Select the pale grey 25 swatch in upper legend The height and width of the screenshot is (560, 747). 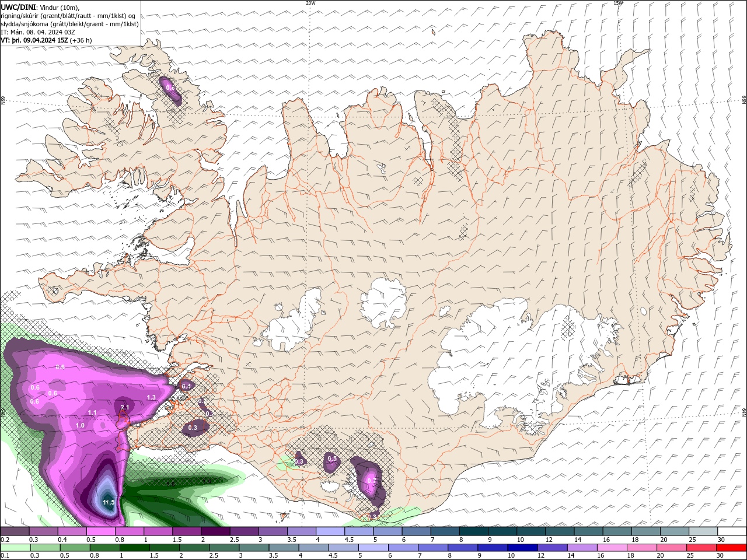pyautogui.click(x=703, y=531)
